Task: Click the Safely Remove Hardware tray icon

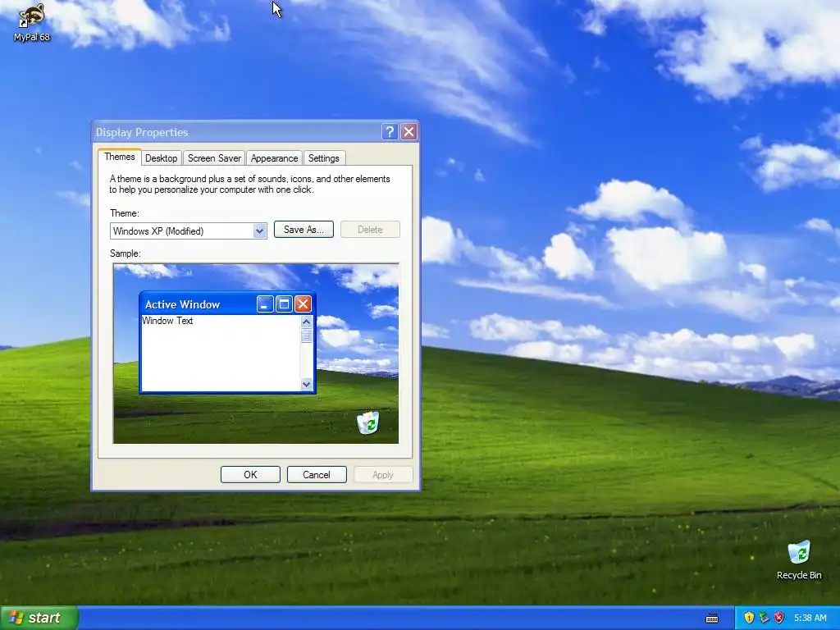Action: pyautogui.click(x=764, y=618)
